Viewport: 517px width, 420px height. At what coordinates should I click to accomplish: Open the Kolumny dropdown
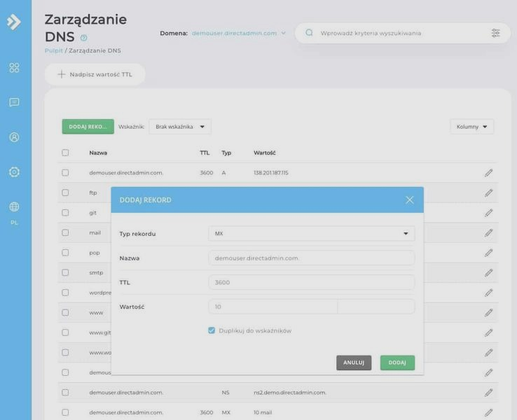coord(472,127)
